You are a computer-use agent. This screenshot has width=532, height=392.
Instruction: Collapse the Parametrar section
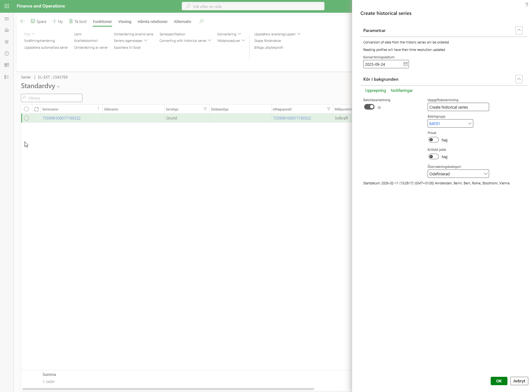click(519, 30)
